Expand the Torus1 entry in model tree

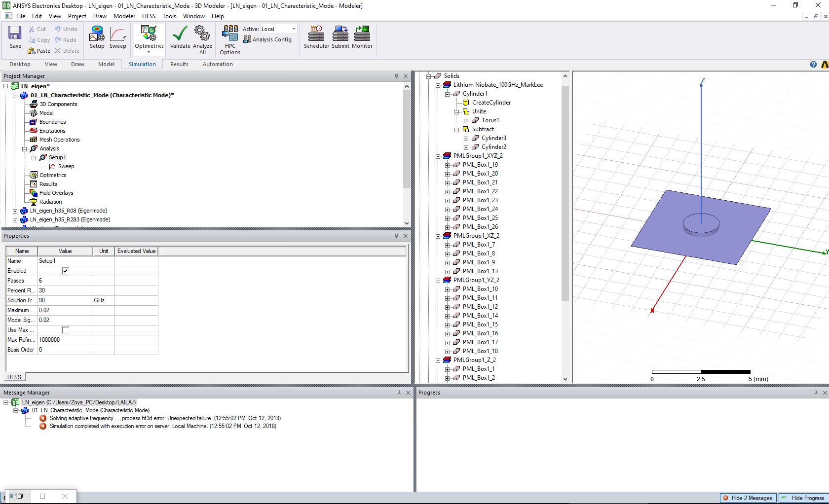466,120
